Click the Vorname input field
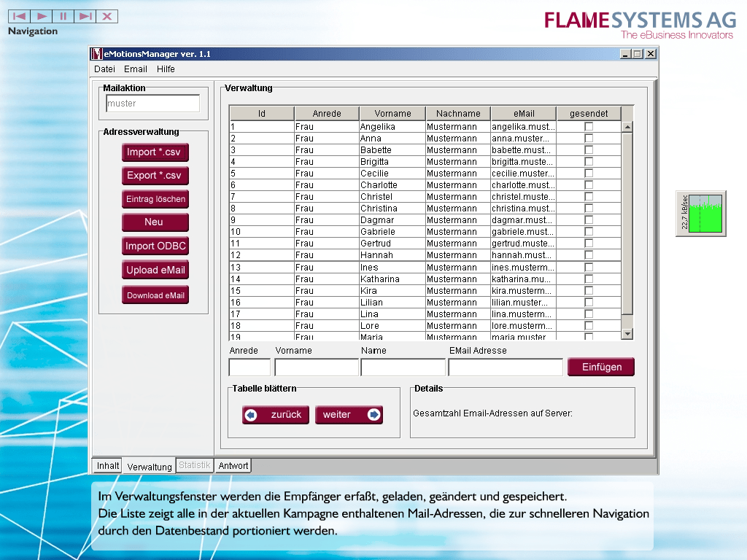 click(317, 367)
